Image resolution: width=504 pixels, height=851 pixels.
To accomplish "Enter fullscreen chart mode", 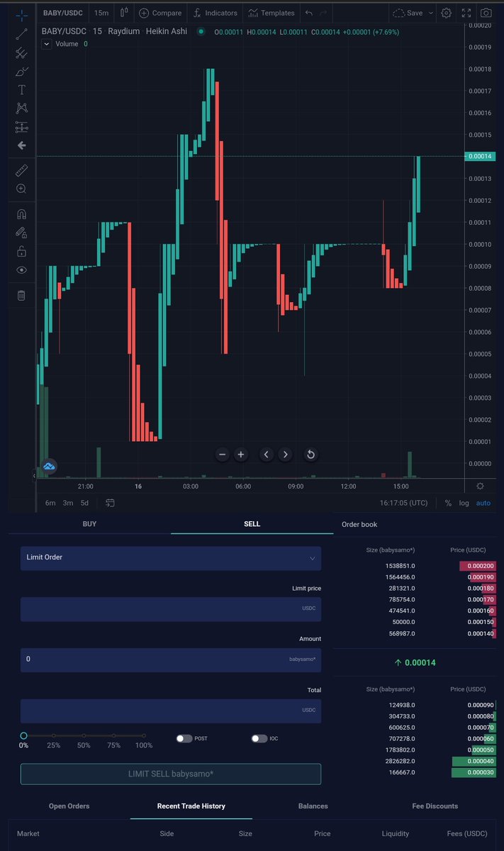I will click(466, 13).
